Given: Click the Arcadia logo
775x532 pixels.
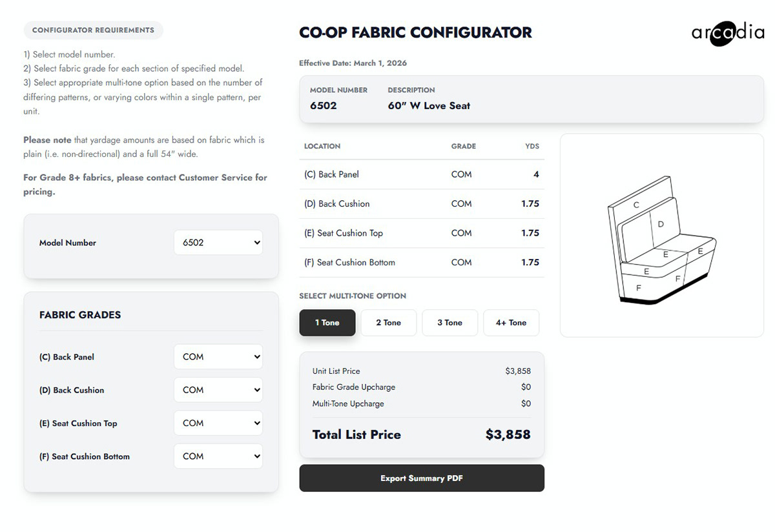Looking at the screenshot, I should pyautogui.click(x=727, y=33).
